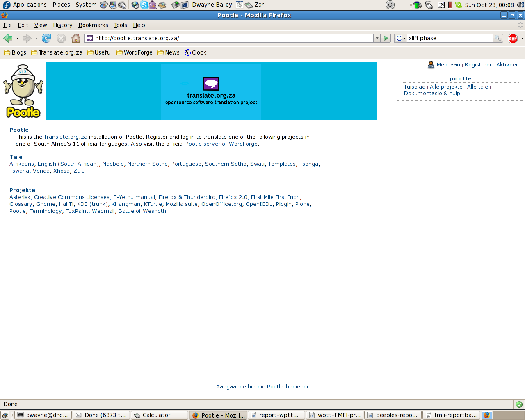Open the volume speaker icon

pos(520,5)
